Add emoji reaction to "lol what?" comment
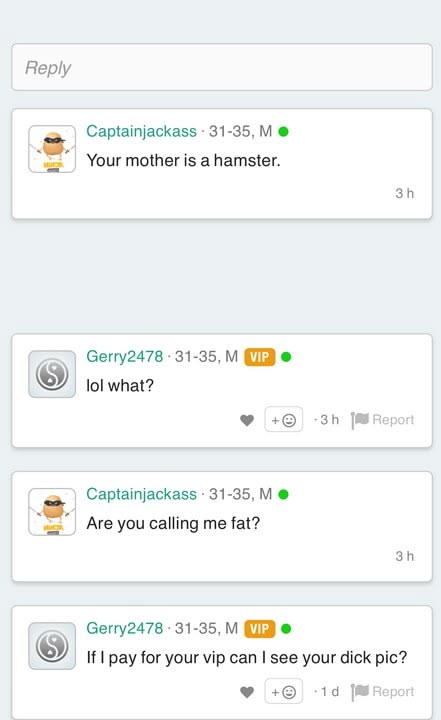This screenshot has width=441, height=720. [283, 419]
